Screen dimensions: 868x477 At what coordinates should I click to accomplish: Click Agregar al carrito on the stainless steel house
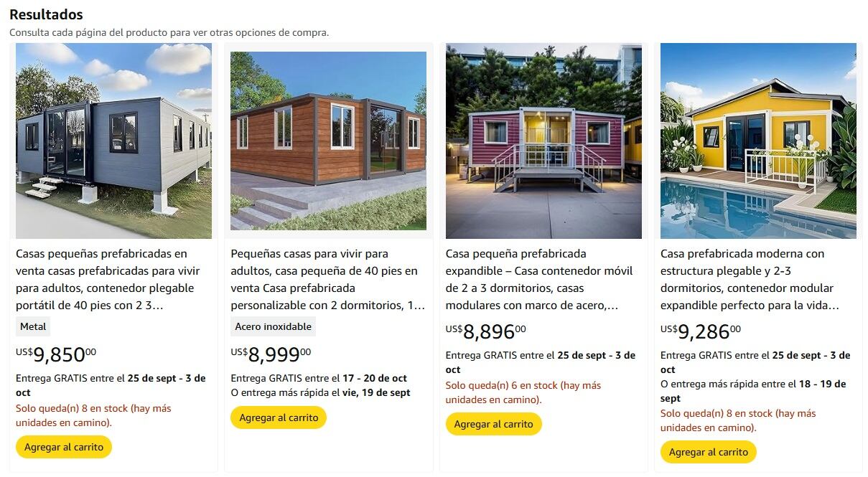278,417
